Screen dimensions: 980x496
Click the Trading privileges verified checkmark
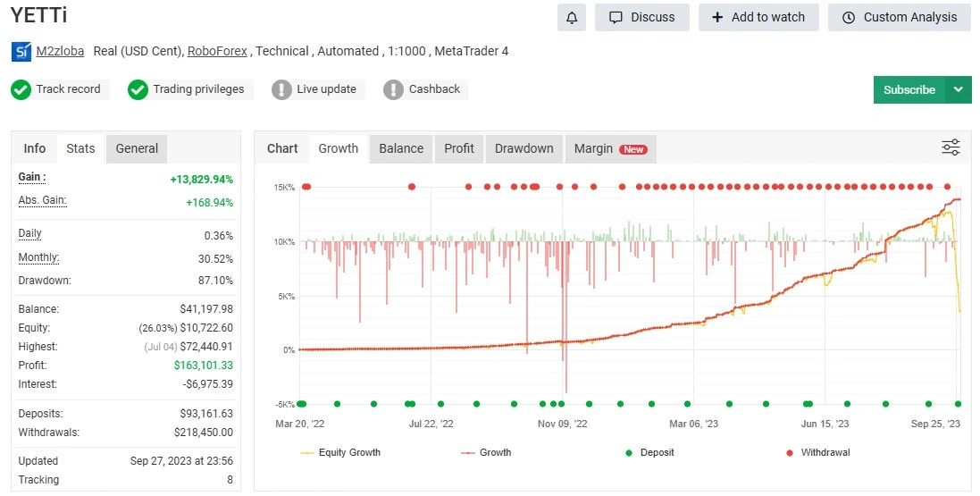coord(138,89)
